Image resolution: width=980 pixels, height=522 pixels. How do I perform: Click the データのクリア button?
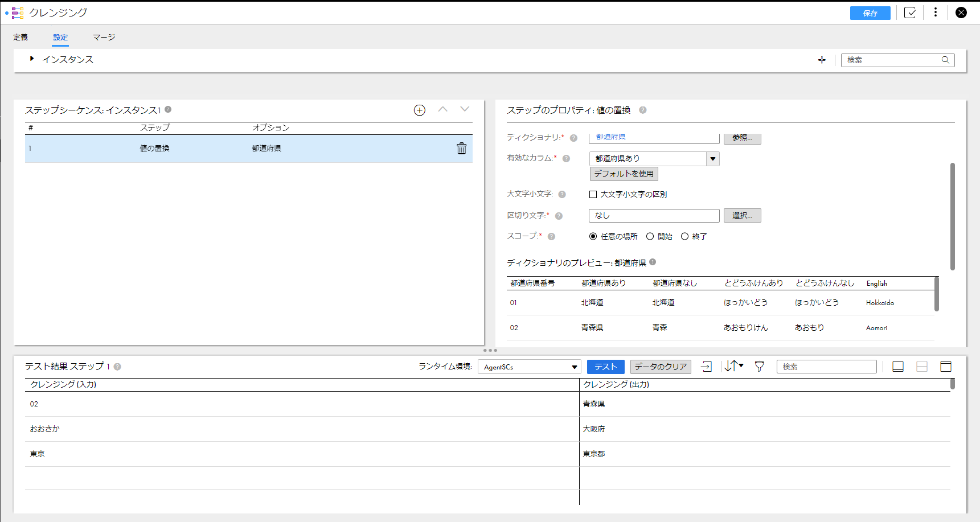[661, 367]
